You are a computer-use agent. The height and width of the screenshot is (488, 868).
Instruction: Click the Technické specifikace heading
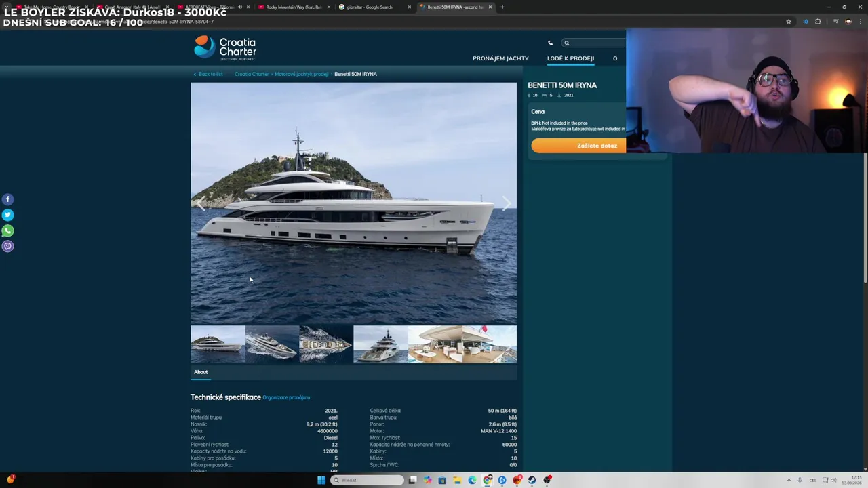[x=226, y=397]
